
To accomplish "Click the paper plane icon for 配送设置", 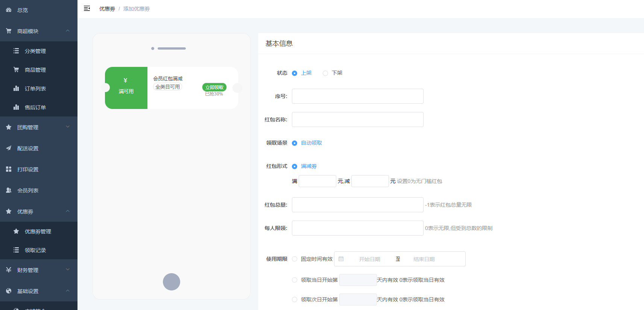I will (x=9, y=148).
